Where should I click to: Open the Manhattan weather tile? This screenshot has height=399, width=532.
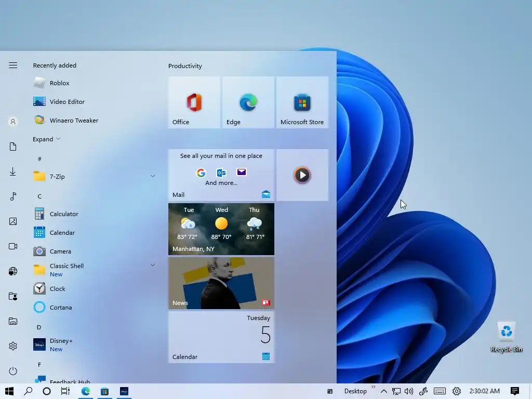point(221,229)
